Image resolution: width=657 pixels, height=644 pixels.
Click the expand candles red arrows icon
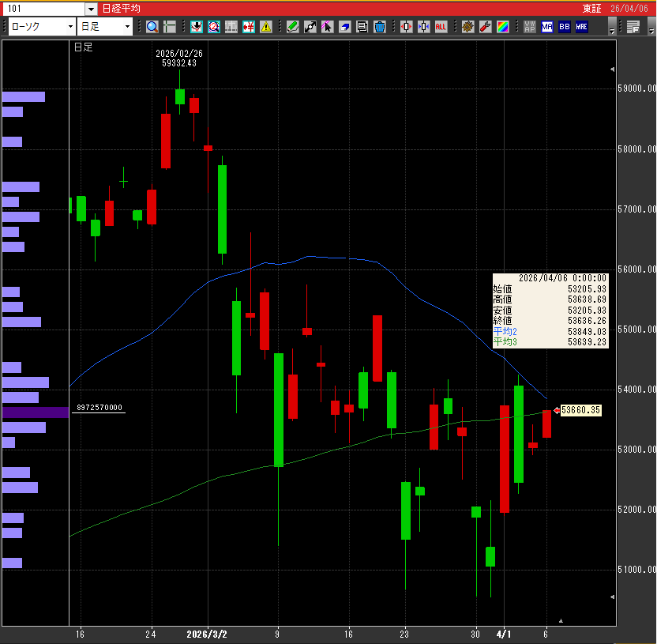point(406,27)
